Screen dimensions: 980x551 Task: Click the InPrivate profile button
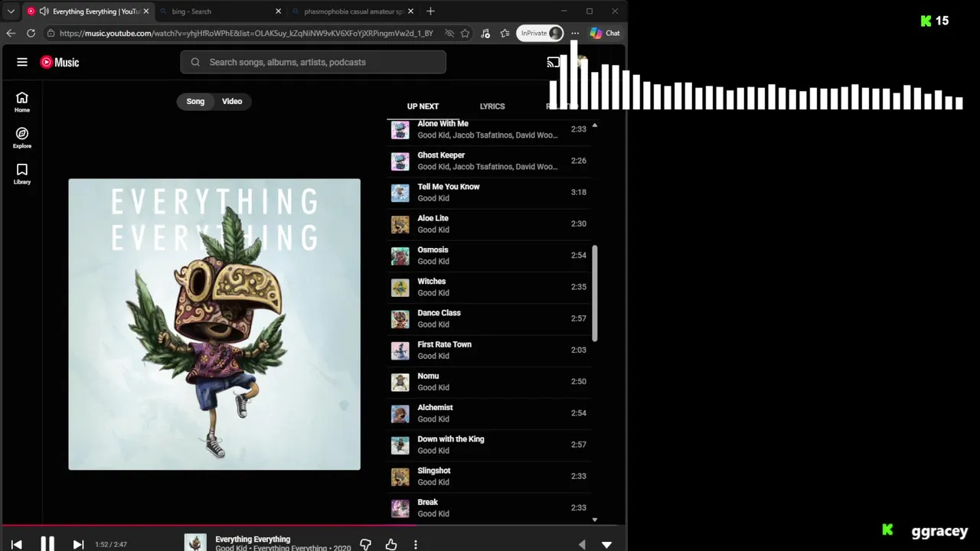[541, 33]
